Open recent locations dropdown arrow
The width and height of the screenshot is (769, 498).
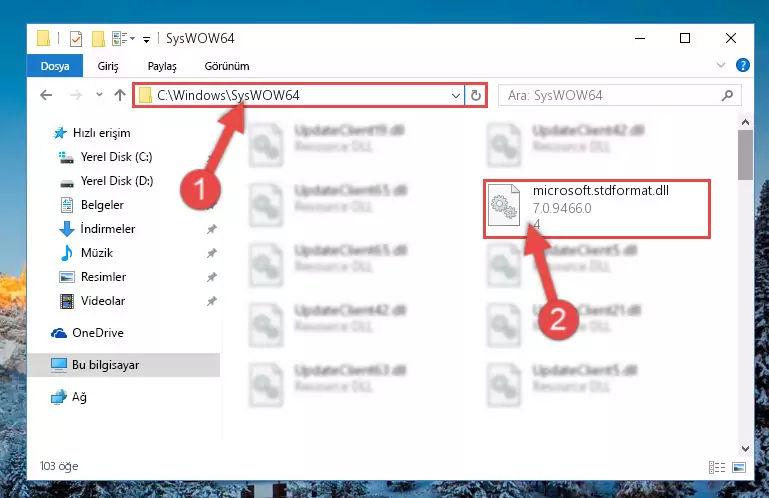tap(99, 95)
